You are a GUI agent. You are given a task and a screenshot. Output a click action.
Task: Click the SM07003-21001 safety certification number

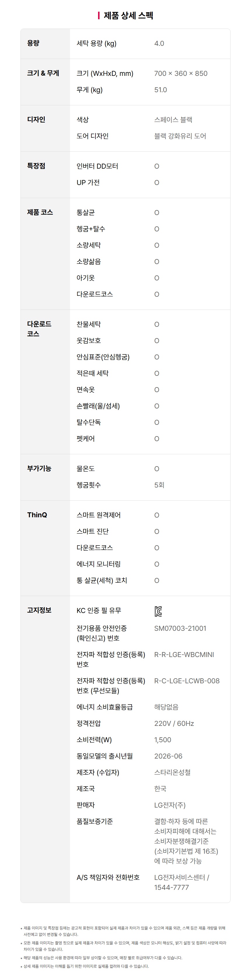180,628
